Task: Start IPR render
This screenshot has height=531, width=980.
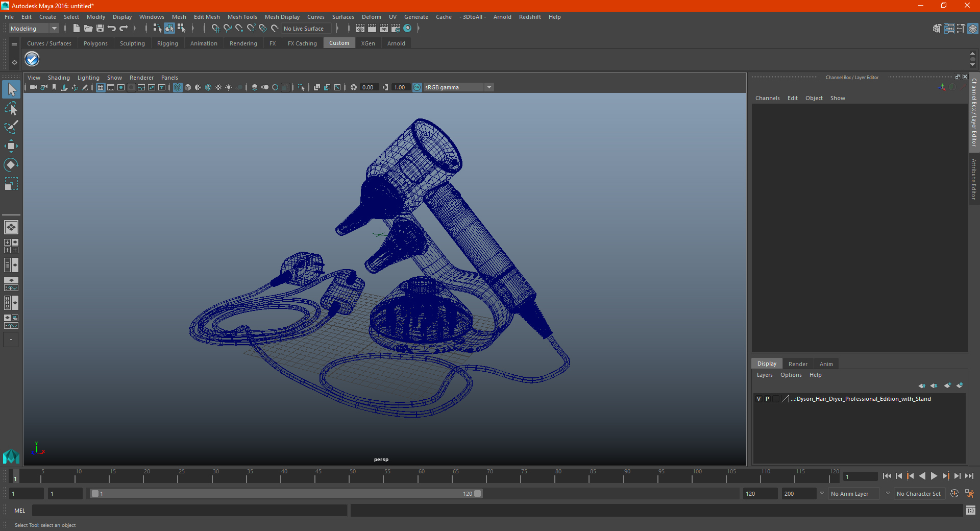Action: point(384,29)
